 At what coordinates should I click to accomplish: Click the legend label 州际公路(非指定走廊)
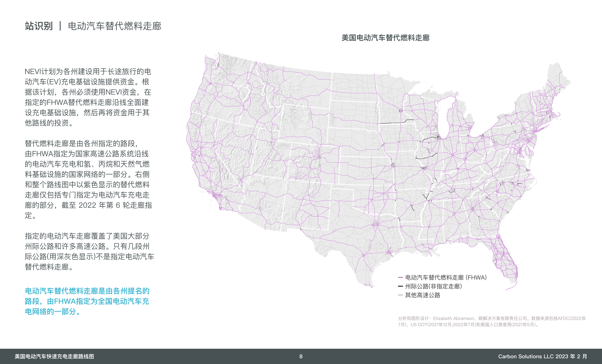point(433,286)
